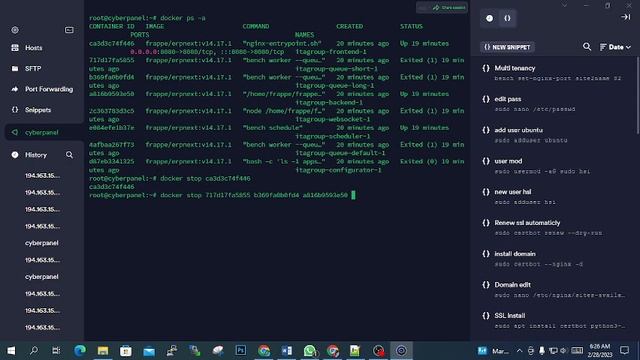Switch to the history clock tab in right panel
This screenshot has height=360, width=640.
point(489,18)
